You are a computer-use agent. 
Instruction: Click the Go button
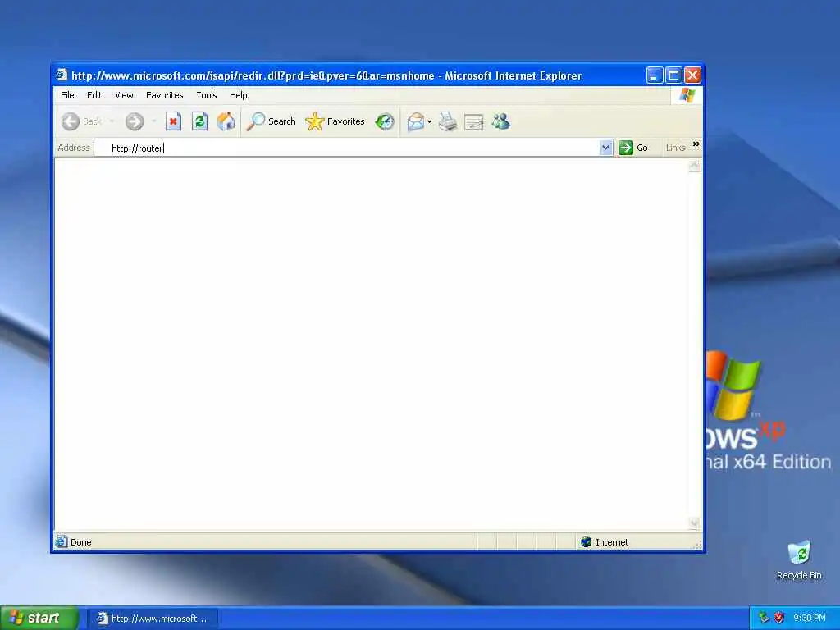(x=633, y=148)
